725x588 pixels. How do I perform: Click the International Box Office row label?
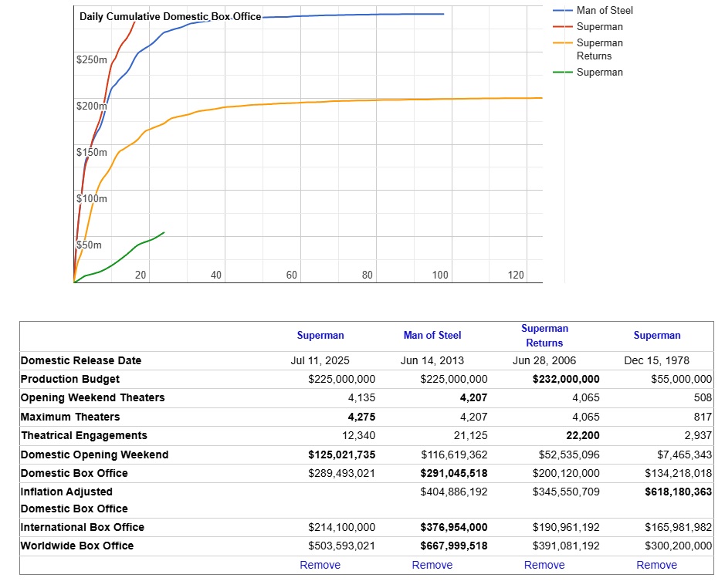tap(83, 527)
